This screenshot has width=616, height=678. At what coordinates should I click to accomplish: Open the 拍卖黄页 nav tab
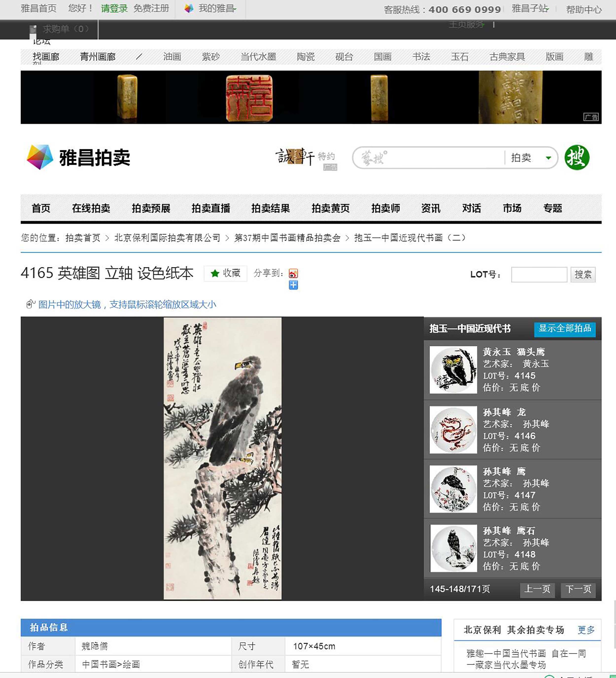pos(331,208)
